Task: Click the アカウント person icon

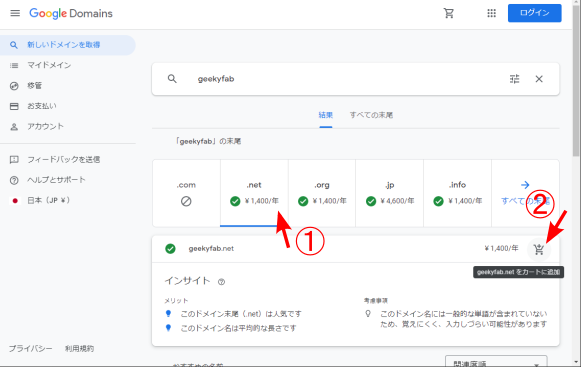Action: [x=14, y=127]
